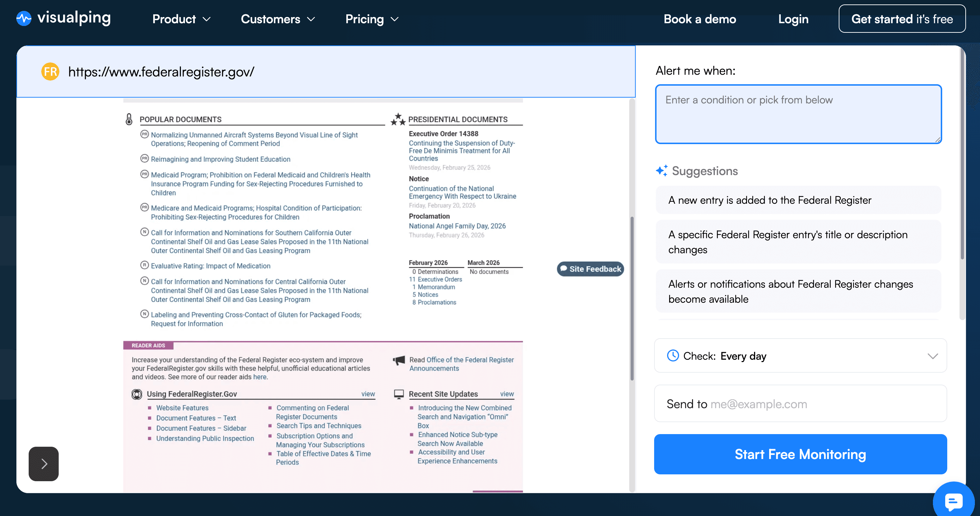Click the Presidential Documents stars icon
This screenshot has height=516, width=980.
398,119
